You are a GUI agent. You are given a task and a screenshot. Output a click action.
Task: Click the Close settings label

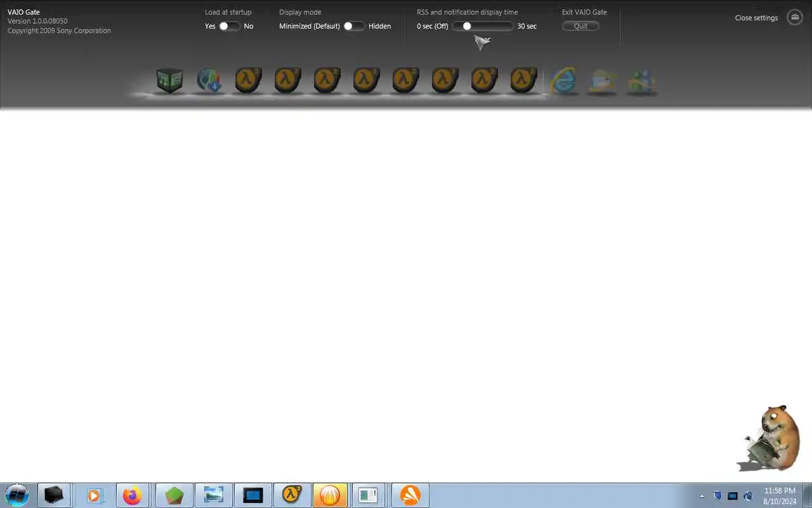[x=756, y=18]
